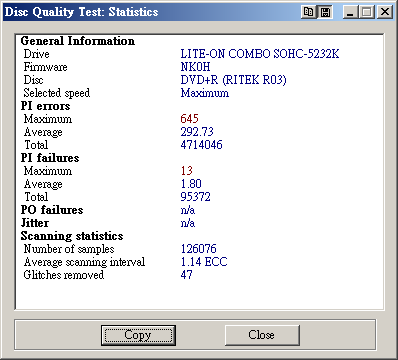The width and height of the screenshot is (398, 360).
Task: Click the Glitches removed label
Action: pos(64,275)
